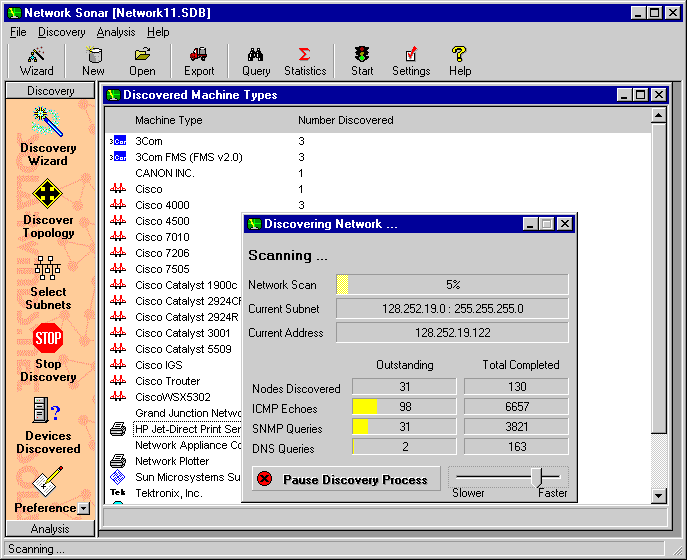
Task: Open the Settings toolbar icon
Action: point(411,61)
